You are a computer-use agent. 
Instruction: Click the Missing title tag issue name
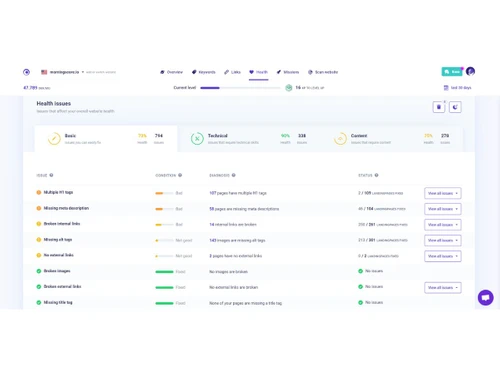58,302
